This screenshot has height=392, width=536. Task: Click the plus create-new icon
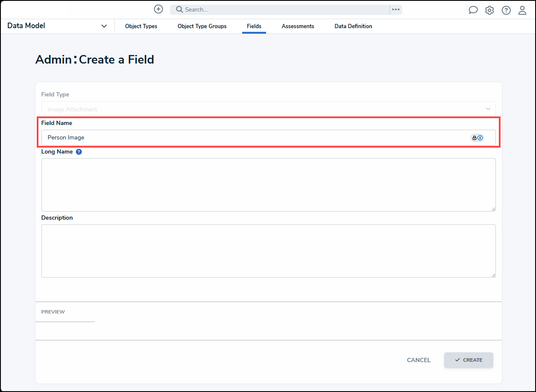pyautogui.click(x=158, y=9)
